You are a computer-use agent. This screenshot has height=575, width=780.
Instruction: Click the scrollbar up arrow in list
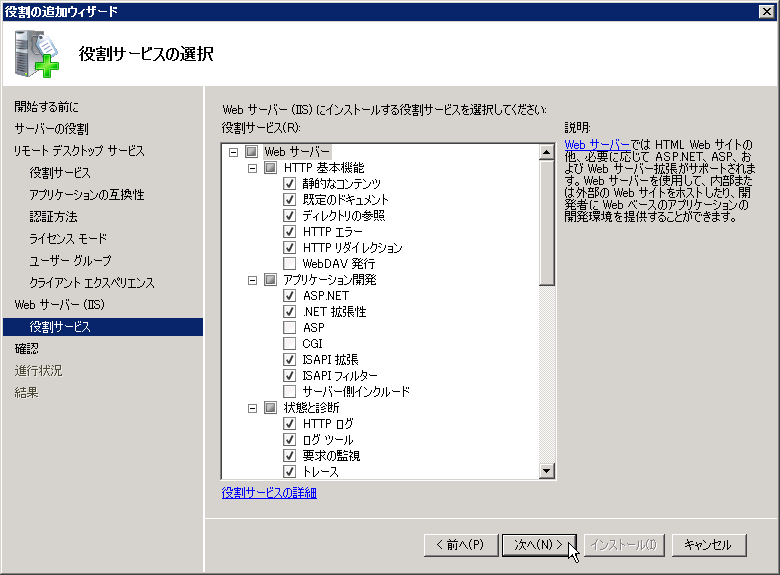[x=547, y=153]
